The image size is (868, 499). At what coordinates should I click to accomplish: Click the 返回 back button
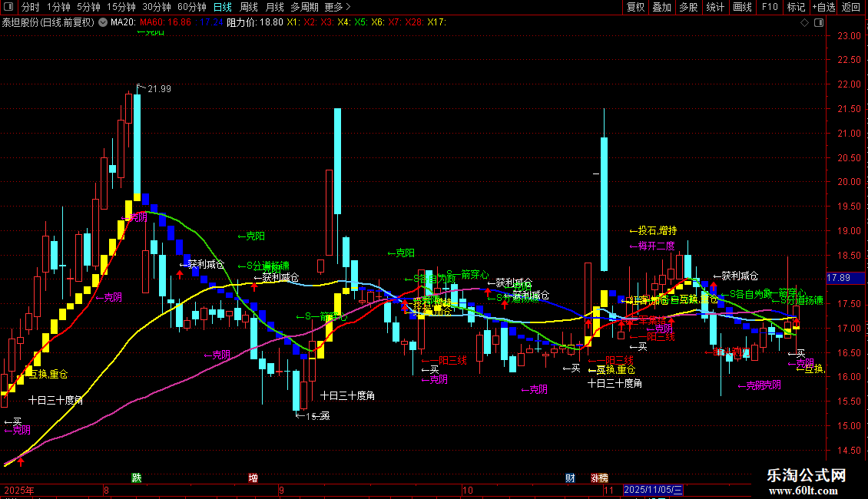tap(851, 7)
